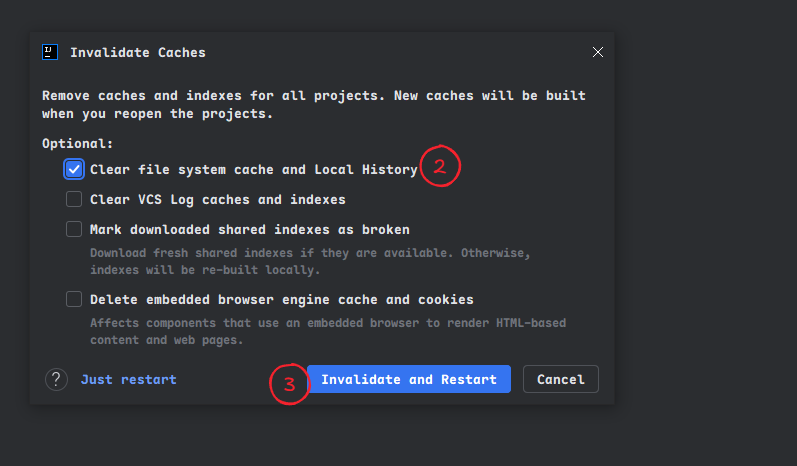Screen dimensions: 797x466
Task: Check Delete embedded browser engine cache box
Action: coord(74,299)
